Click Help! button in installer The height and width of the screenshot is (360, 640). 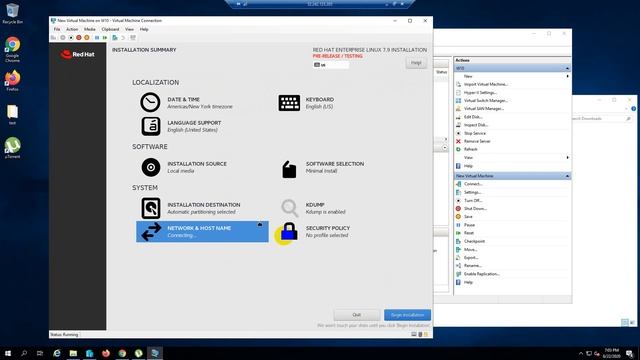point(416,63)
